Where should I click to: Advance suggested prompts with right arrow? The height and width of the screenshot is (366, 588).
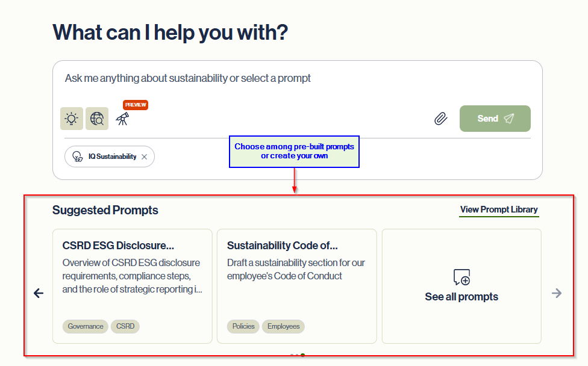coord(557,293)
